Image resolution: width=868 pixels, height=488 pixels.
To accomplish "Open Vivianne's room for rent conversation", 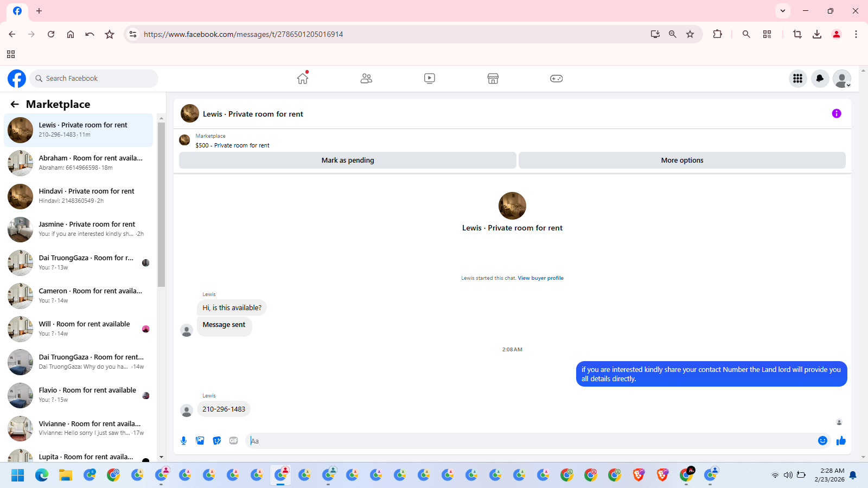I will coord(79,429).
